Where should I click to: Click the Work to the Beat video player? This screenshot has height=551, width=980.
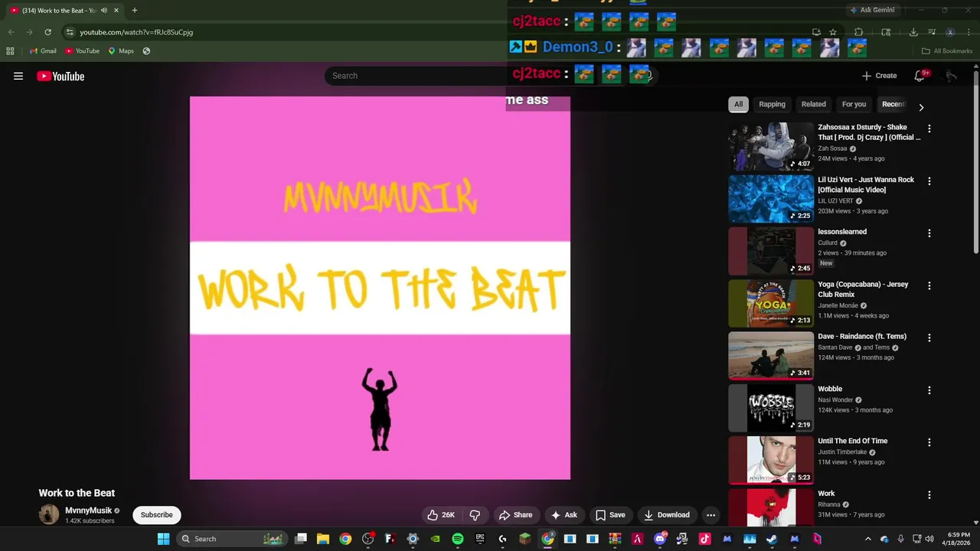380,288
